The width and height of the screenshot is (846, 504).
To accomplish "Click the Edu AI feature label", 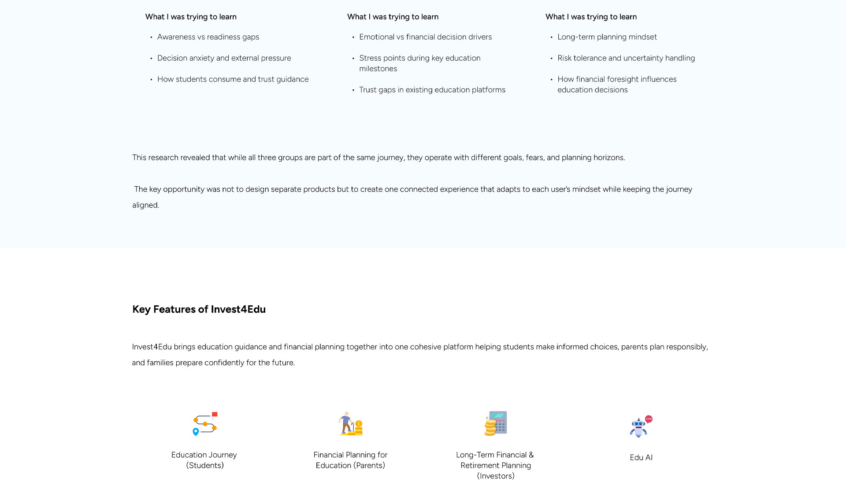I will pyautogui.click(x=641, y=457).
